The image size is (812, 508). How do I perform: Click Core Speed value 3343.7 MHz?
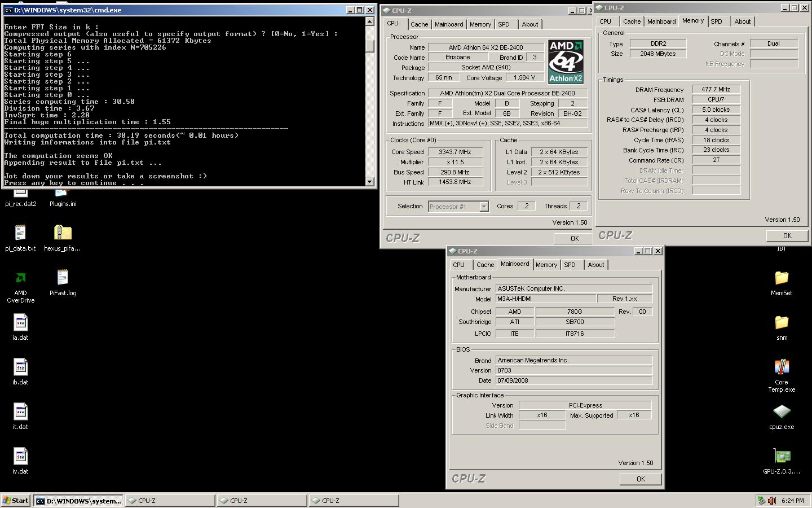tap(454, 152)
